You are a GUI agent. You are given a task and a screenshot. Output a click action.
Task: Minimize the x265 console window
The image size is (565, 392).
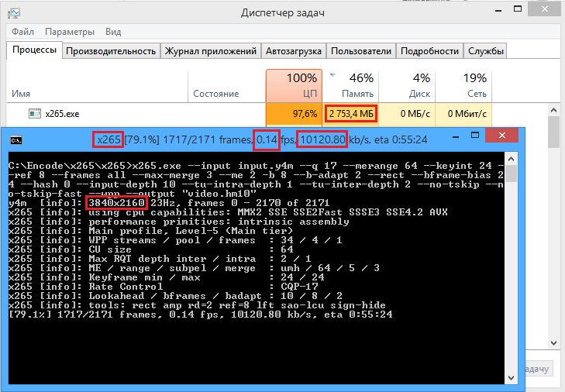(456, 137)
